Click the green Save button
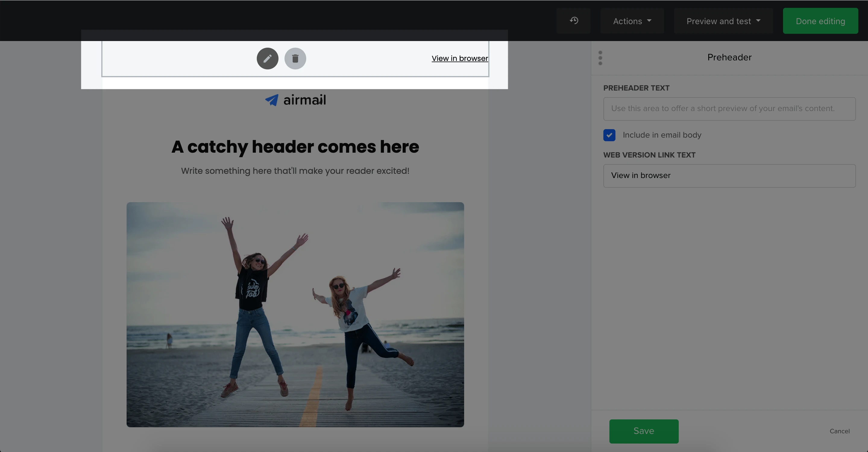 pos(643,431)
